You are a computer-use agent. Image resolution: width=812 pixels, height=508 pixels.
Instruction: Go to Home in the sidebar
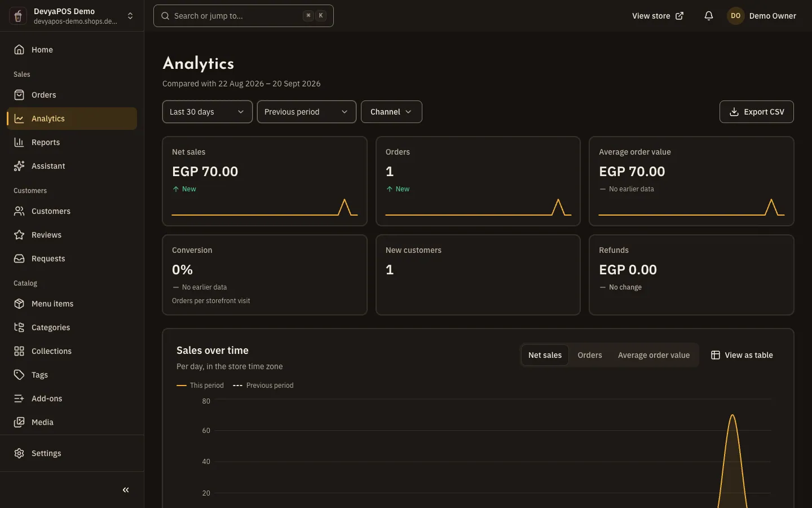click(x=72, y=50)
